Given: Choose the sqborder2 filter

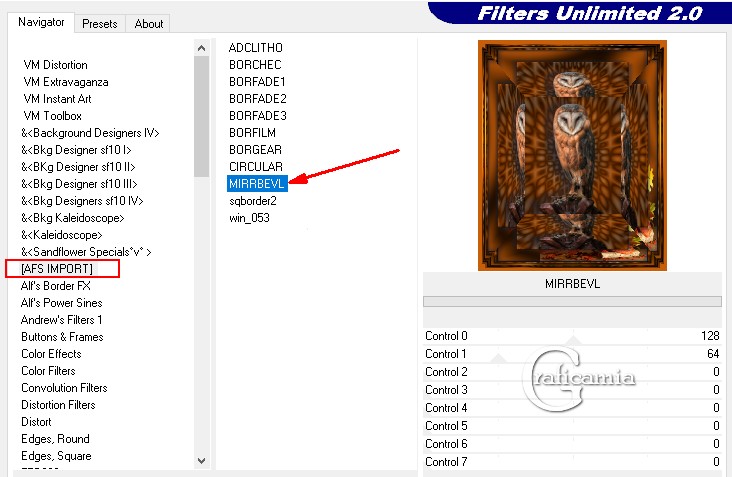Looking at the screenshot, I should (x=253, y=201).
